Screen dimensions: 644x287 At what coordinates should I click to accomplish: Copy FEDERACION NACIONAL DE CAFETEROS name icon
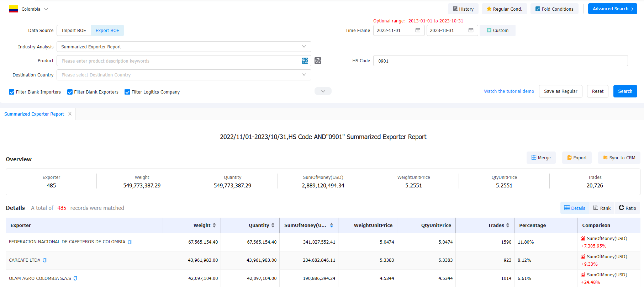pos(130,242)
